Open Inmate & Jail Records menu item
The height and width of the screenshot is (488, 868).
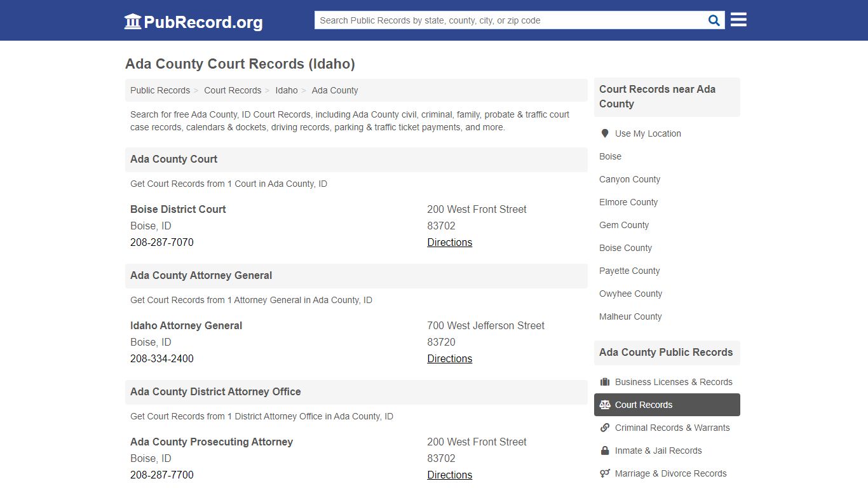(667, 451)
